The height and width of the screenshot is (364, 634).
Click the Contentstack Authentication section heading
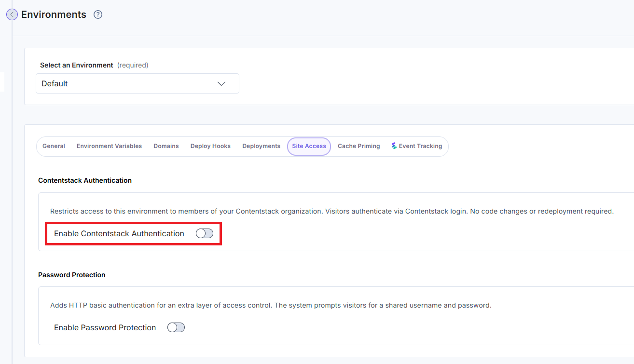pyautogui.click(x=85, y=180)
